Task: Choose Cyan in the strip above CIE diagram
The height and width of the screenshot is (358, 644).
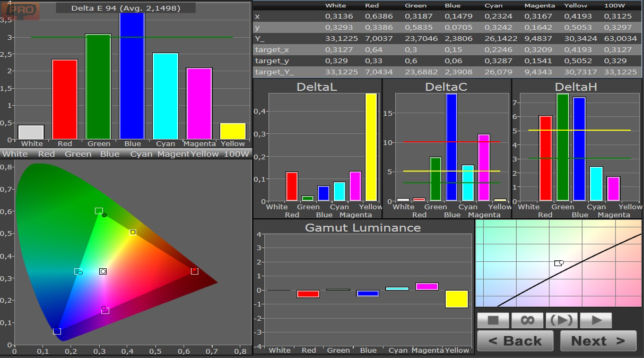Action: pos(141,154)
